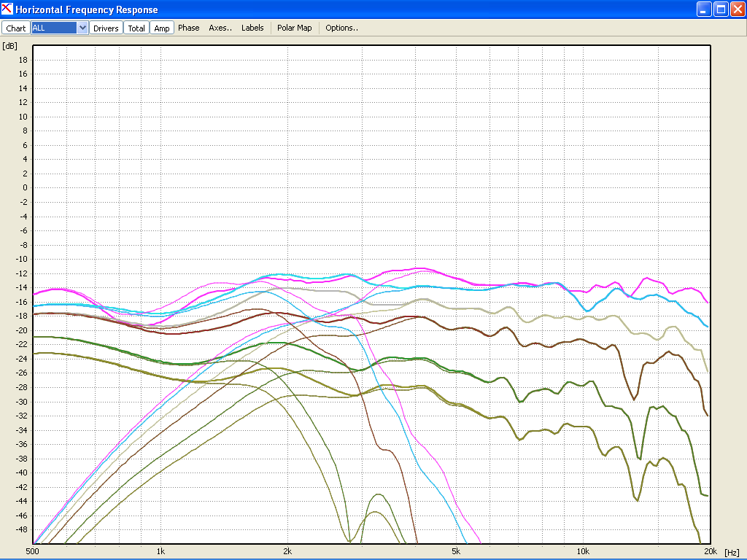Open the Axes.. settings
The image size is (747, 560).
[x=220, y=28]
